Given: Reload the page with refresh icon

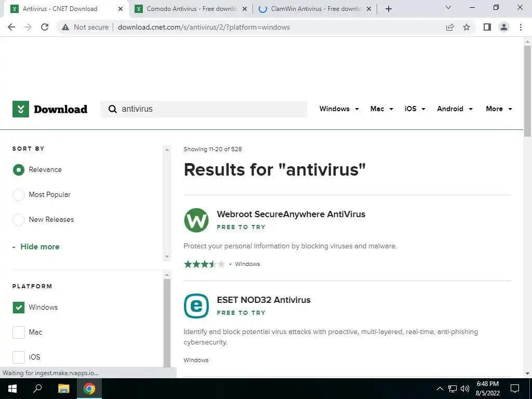Looking at the screenshot, I should tap(45, 27).
